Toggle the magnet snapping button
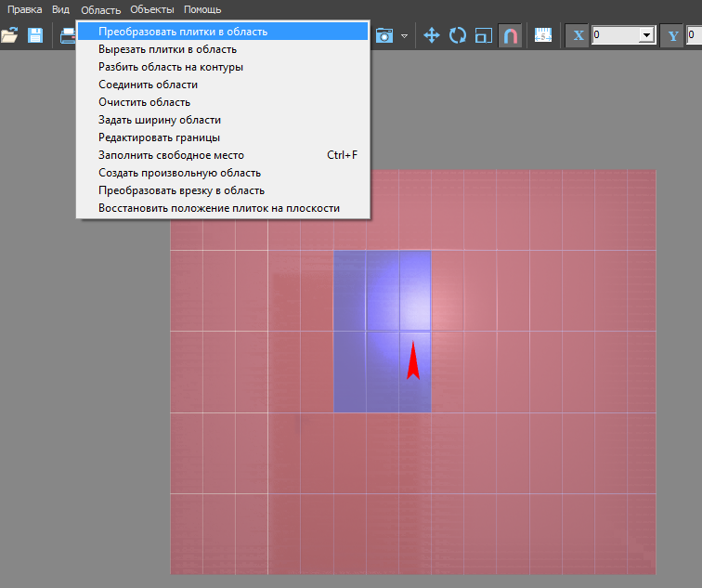This screenshot has height=588, width=702. [510, 35]
